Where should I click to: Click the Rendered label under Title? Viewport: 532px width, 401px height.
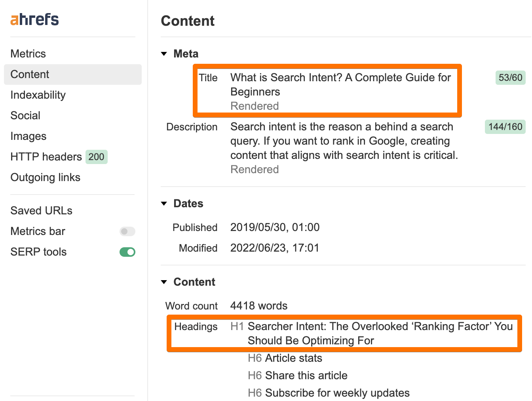255,106
